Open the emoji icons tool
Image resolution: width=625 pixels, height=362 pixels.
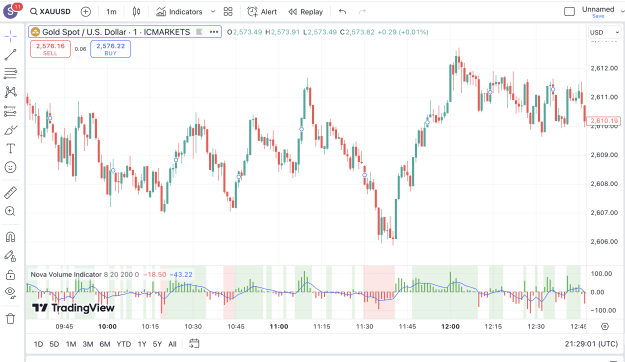11,167
